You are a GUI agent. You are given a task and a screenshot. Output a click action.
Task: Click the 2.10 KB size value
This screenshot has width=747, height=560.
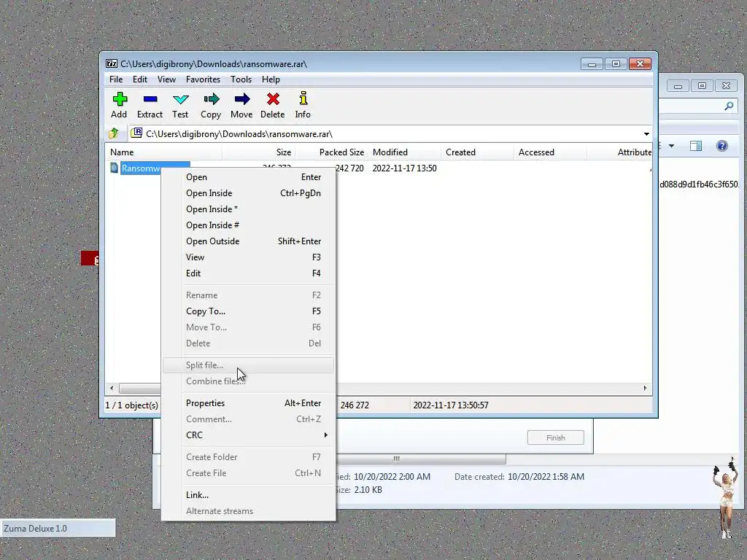pyautogui.click(x=368, y=490)
